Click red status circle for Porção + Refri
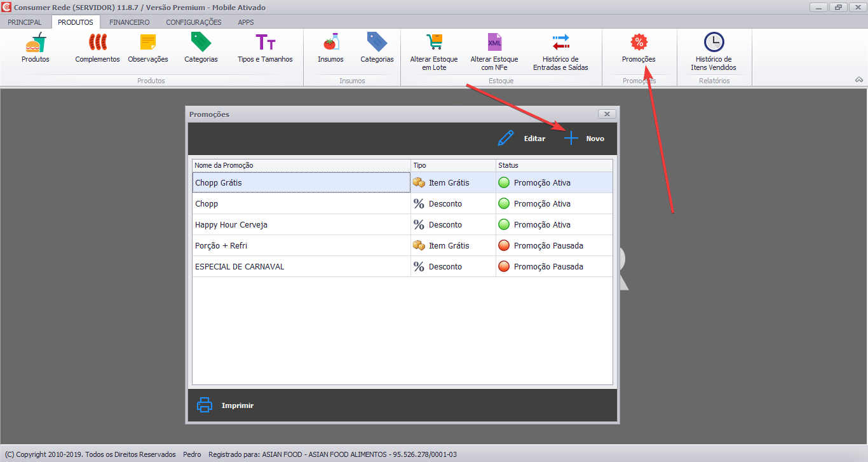868x462 pixels. 505,246
